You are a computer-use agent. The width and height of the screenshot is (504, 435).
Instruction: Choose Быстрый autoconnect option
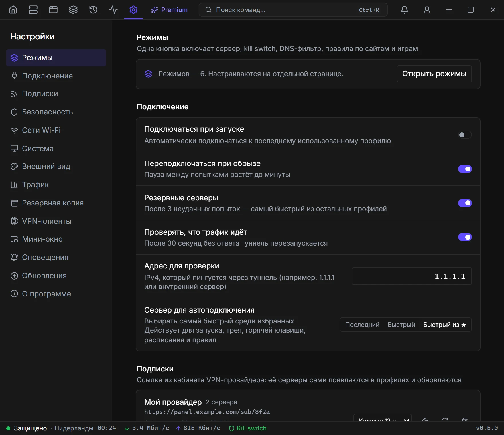click(401, 325)
